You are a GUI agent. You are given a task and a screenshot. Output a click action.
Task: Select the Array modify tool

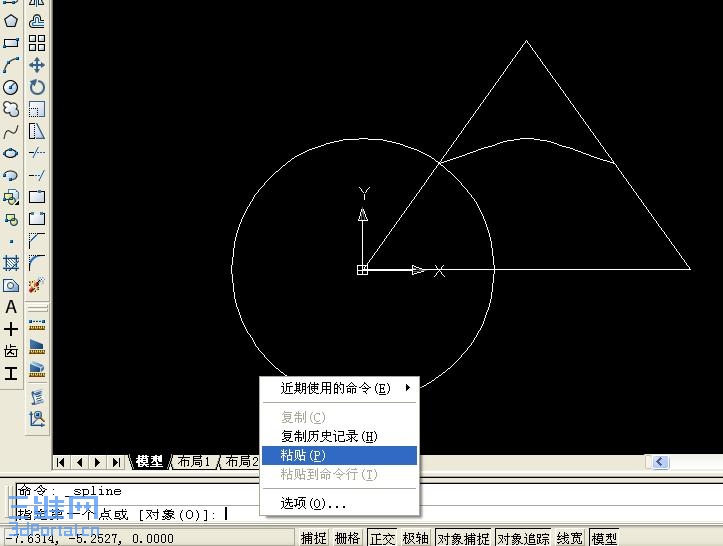37,43
